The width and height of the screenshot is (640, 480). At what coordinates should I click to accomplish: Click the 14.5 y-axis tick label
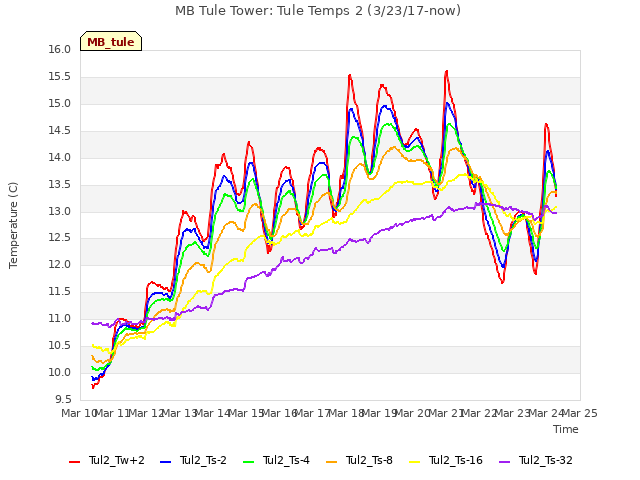click(x=60, y=131)
